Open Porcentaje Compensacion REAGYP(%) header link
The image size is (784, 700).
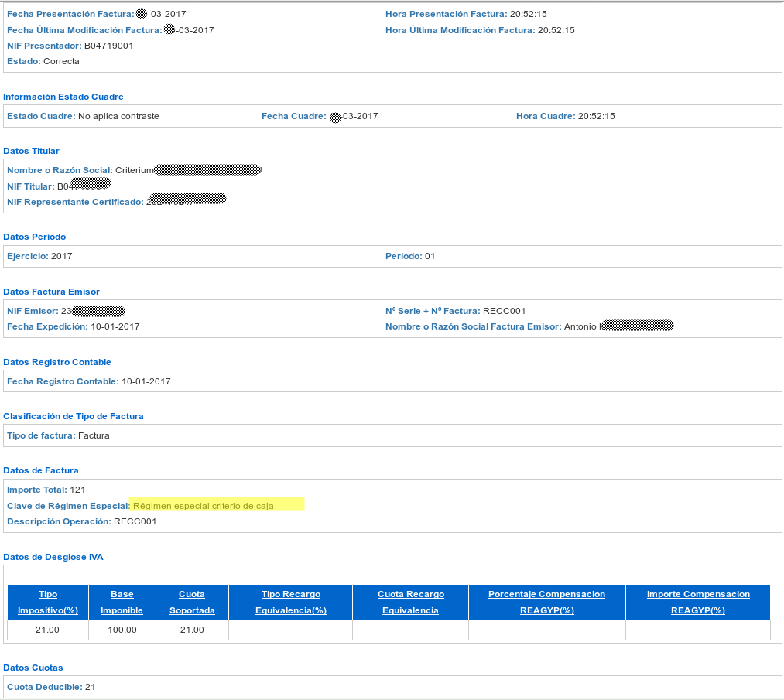click(546, 602)
